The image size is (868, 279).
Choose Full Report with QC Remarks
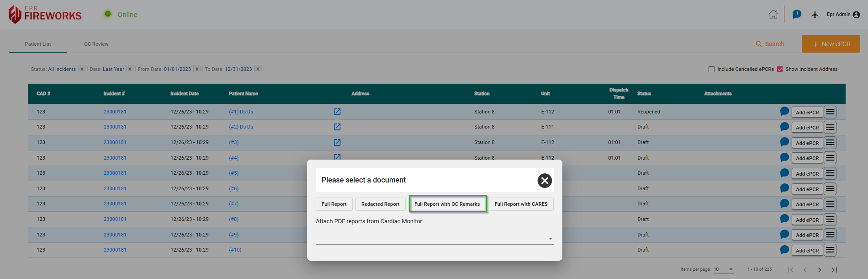pos(447,204)
